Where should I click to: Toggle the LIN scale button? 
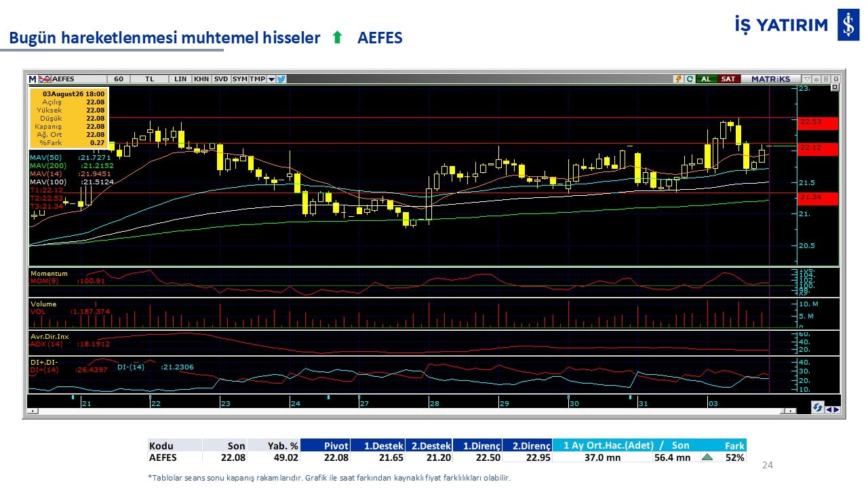(x=180, y=79)
